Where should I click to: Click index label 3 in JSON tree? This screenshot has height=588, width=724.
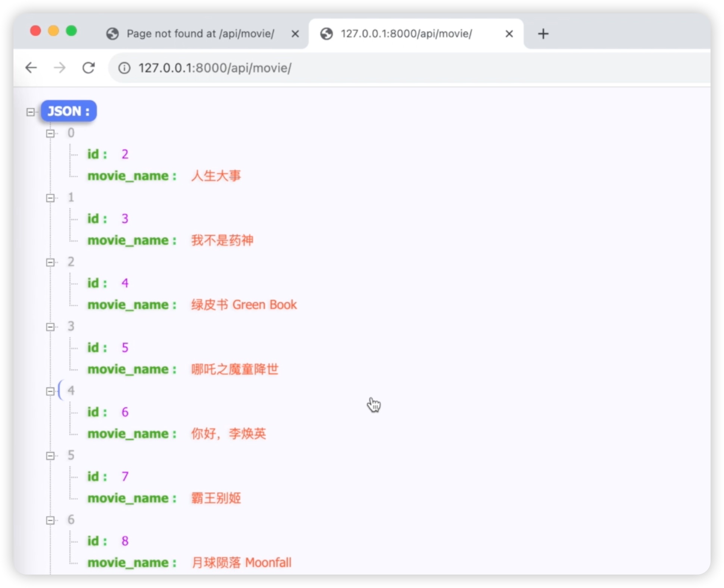coord(71,326)
